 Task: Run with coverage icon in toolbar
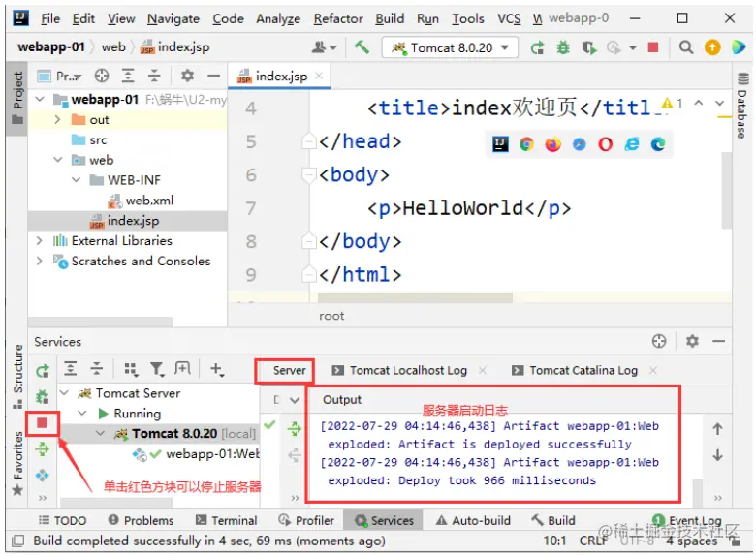click(x=588, y=47)
